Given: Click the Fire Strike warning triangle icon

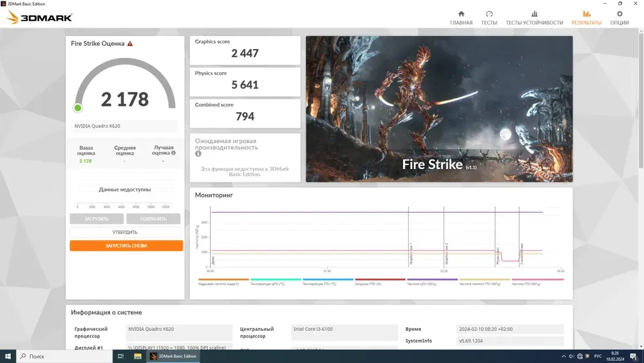Looking at the screenshot, I should click(x=130, y=44).
